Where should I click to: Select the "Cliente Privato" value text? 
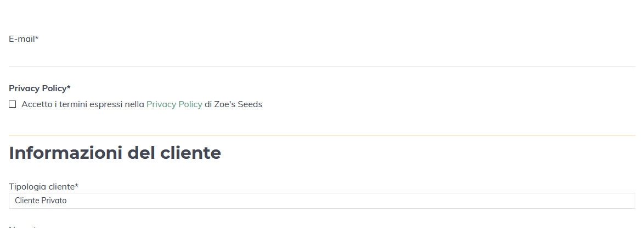41,201
